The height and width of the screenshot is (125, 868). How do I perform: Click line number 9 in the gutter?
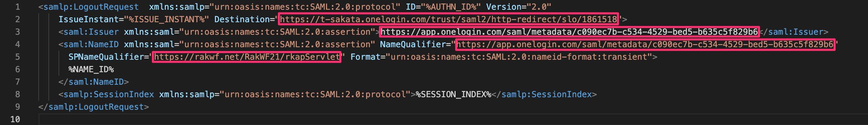(x=17, y=107)
